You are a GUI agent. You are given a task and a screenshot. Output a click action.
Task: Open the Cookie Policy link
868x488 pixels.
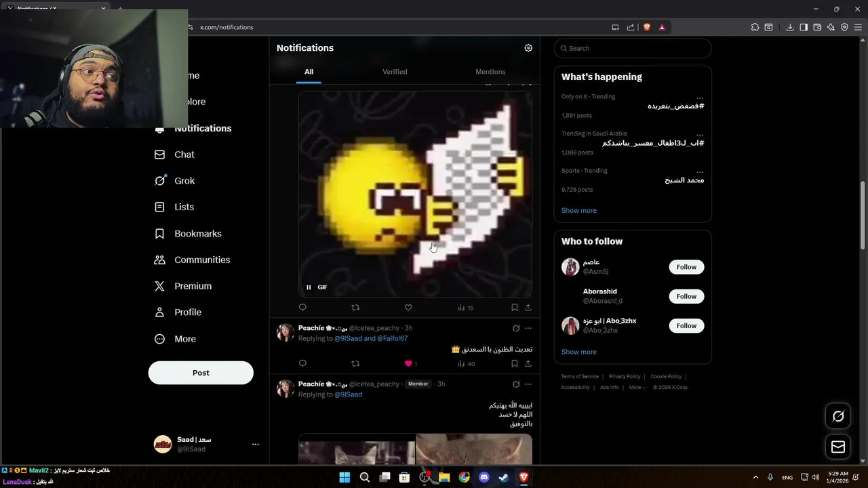666,377
